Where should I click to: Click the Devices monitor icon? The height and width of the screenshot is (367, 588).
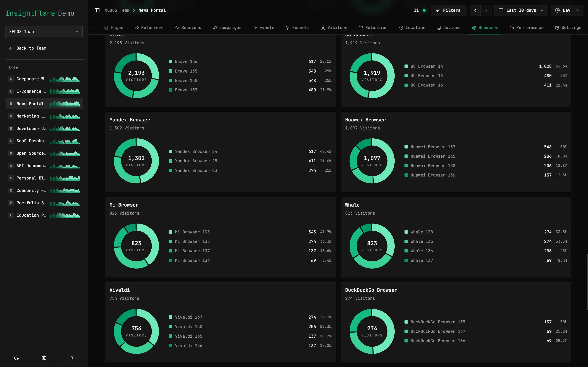(x=439, y=28)
